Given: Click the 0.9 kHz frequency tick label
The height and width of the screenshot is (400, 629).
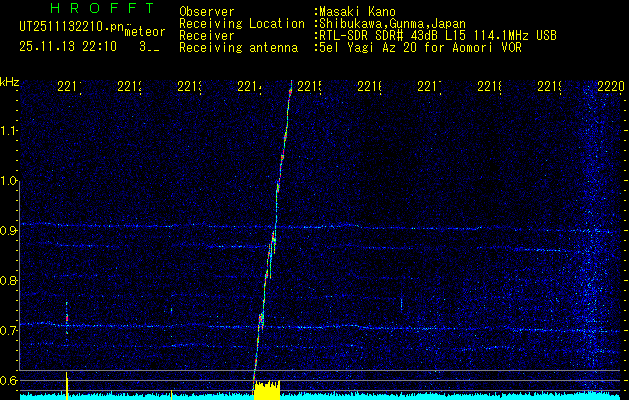Looking at the screenshot, I should 9,231.
